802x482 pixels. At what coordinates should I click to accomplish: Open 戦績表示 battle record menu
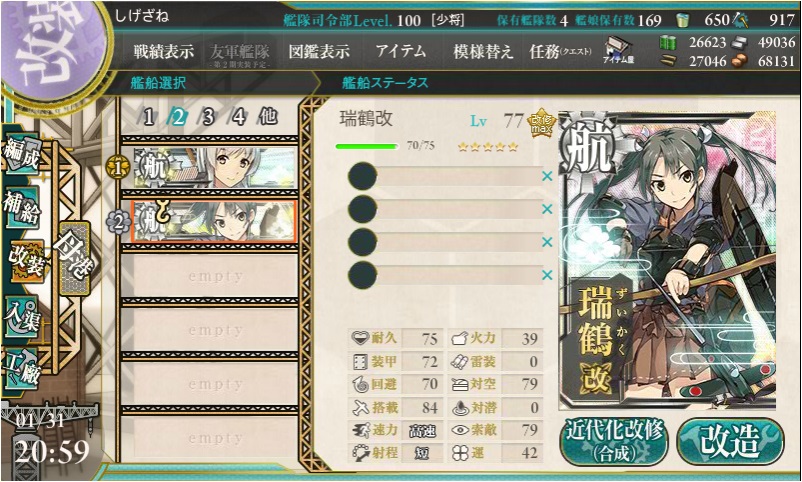point(164,51)
